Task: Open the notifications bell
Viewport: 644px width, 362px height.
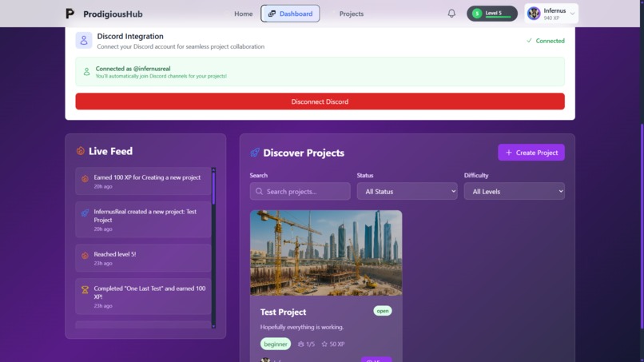Action: [x=451, y=14]
